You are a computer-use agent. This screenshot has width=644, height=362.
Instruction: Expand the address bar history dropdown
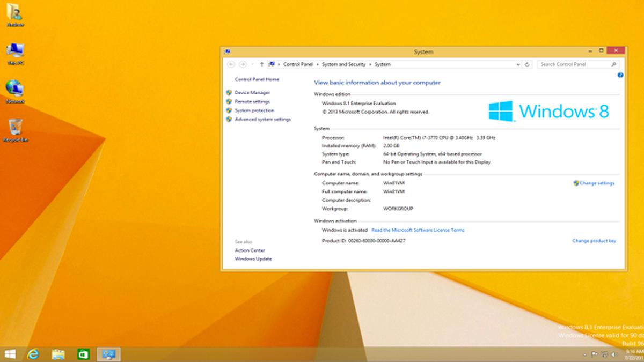(518, 64)
